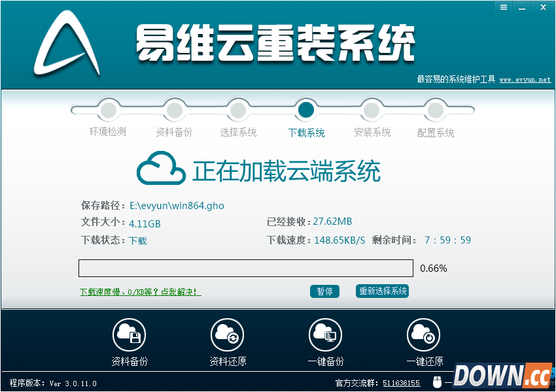Switch to the 安装系统 step

372,110
